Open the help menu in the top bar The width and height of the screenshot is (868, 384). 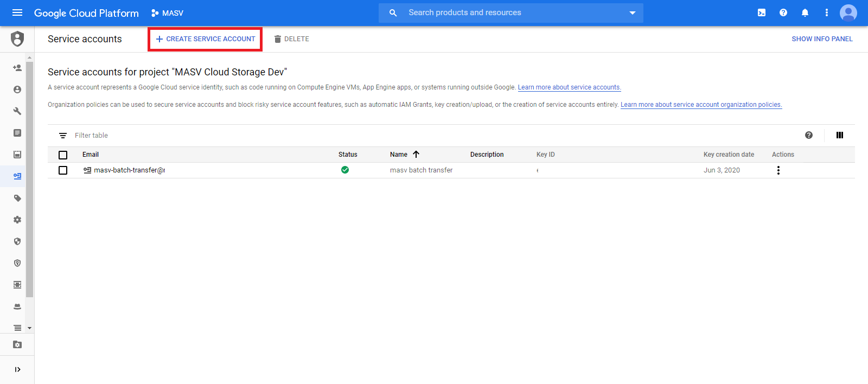point(783,12)
